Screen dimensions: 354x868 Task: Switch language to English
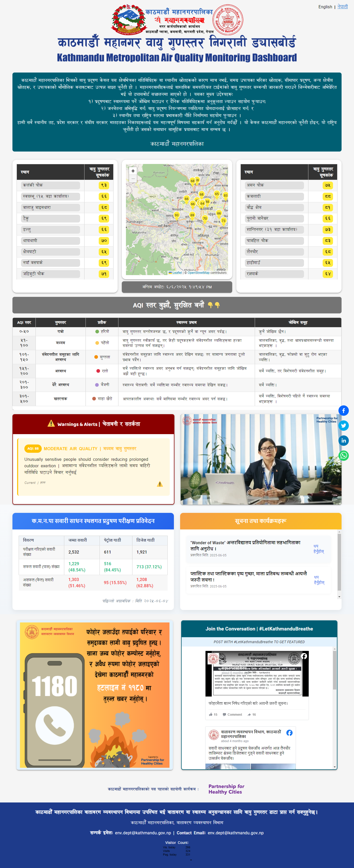click(325, 7)
